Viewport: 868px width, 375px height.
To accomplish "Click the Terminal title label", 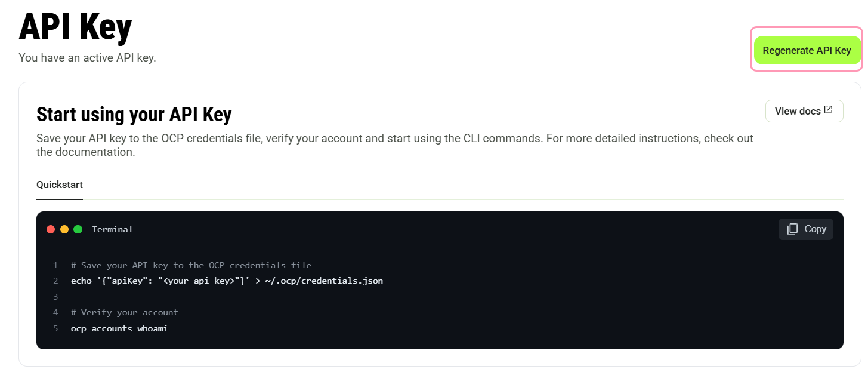I will point(112,229).
